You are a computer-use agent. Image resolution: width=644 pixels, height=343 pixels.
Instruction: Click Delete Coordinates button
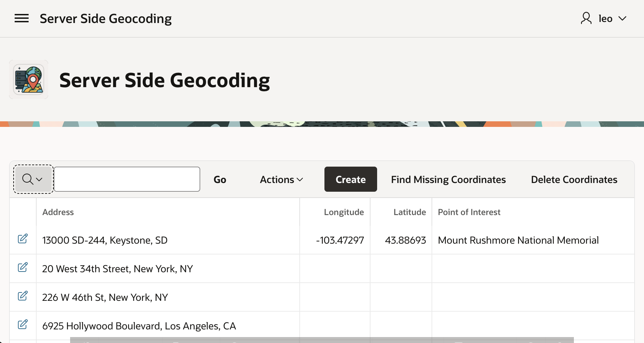[574, 180]
